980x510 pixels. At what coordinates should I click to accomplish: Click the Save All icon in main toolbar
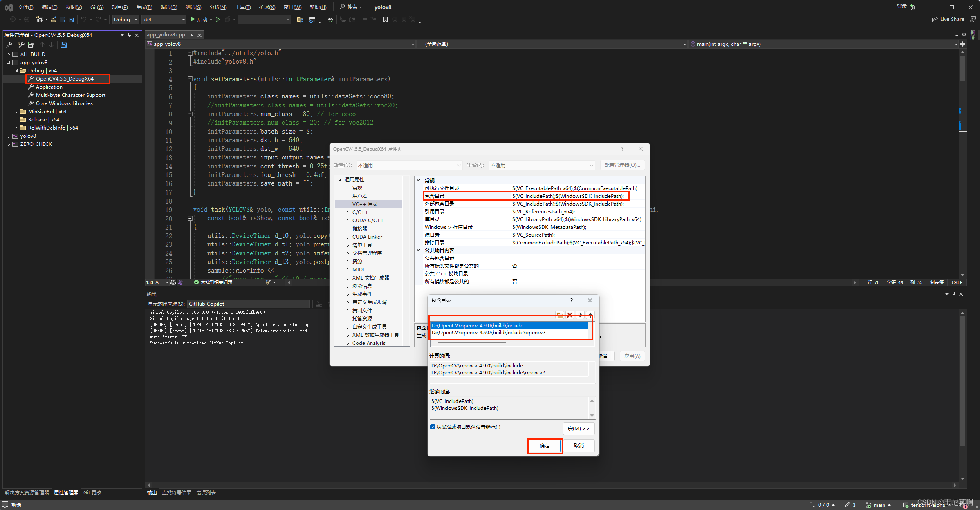click(72, 19)
